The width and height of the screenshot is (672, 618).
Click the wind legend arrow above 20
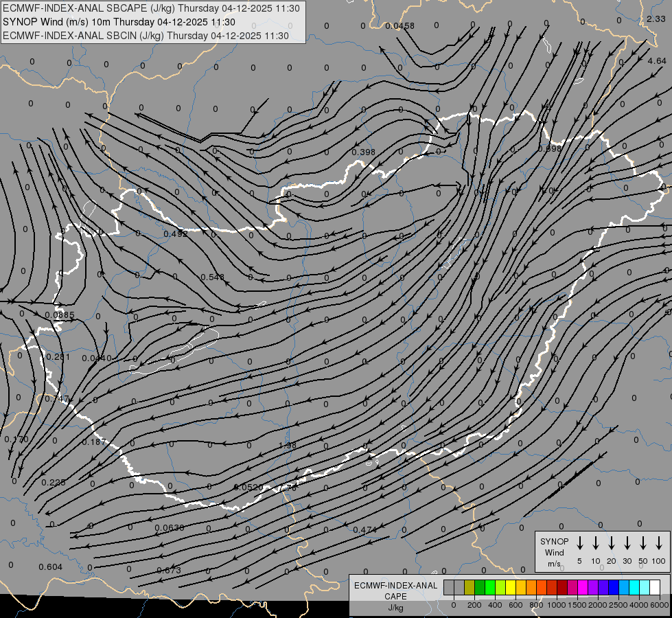(x=611, y=543)
